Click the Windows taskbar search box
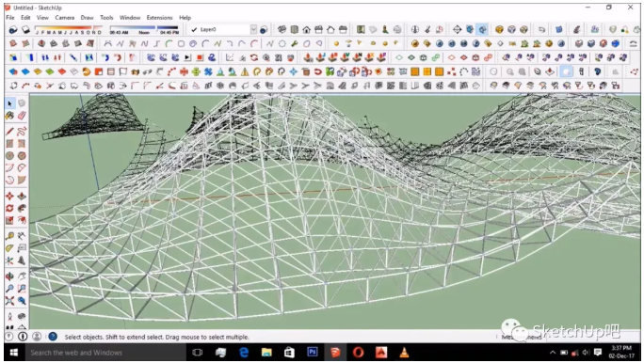 pyautogui.click(x=105, y=353)
